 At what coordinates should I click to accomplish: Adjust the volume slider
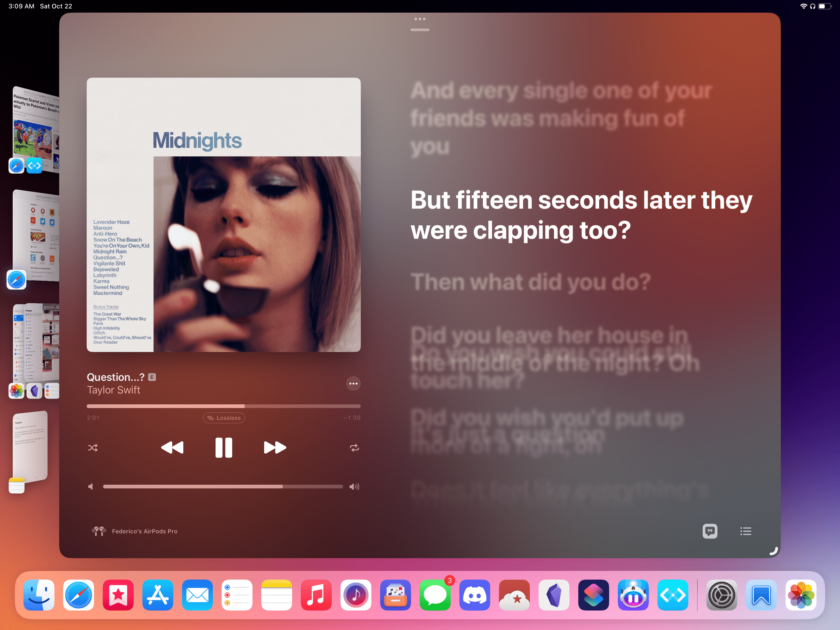click(x=223, y=486)
